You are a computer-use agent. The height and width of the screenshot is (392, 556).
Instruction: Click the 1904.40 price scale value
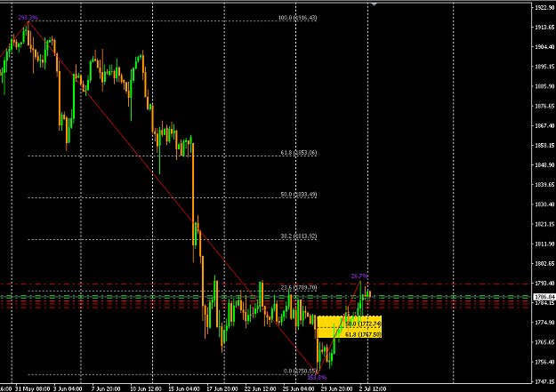pos(544,47)
